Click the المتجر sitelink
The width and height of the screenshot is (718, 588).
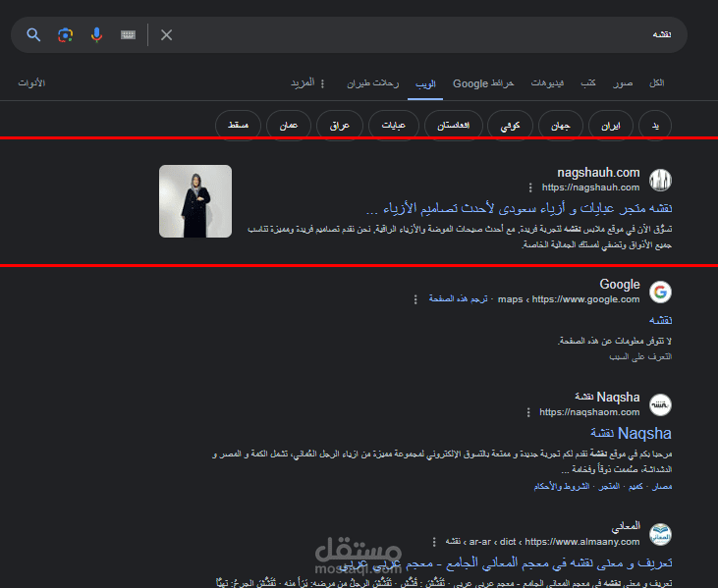click(609, 487)
